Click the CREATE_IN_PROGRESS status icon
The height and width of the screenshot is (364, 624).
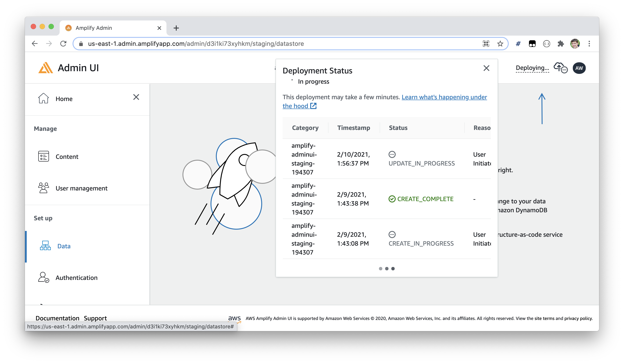point(392,235)
